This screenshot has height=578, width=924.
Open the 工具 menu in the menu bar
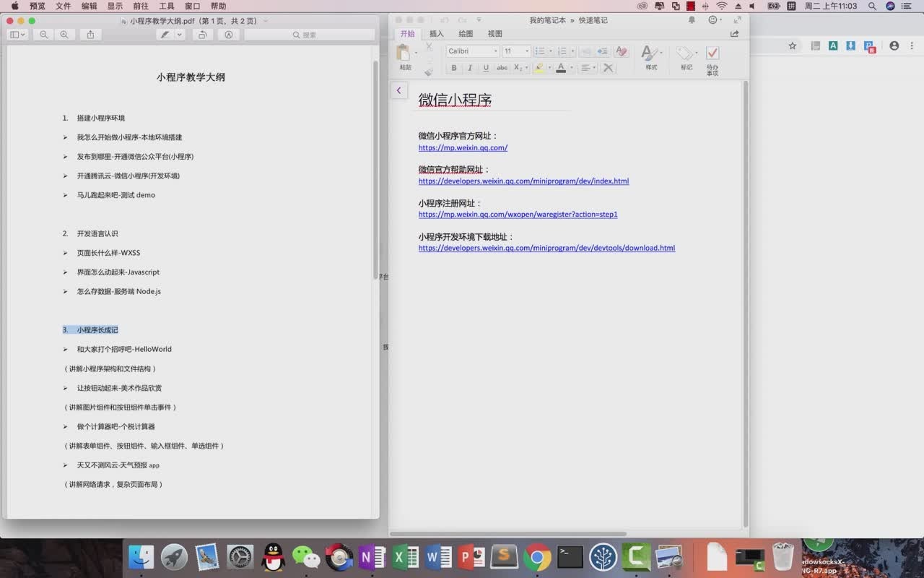click(167, 6)
